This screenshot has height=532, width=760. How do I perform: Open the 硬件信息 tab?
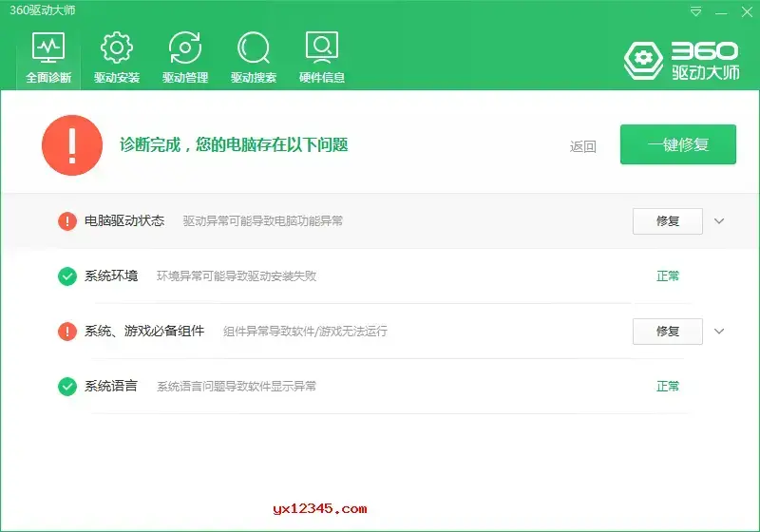322,57
